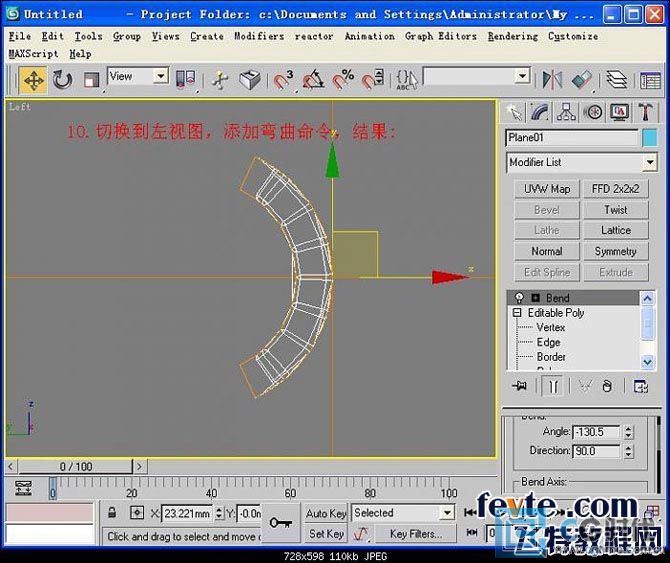Click the Set Keys key icon
Screen dimensions: 670x563
[x=280, y=522]
